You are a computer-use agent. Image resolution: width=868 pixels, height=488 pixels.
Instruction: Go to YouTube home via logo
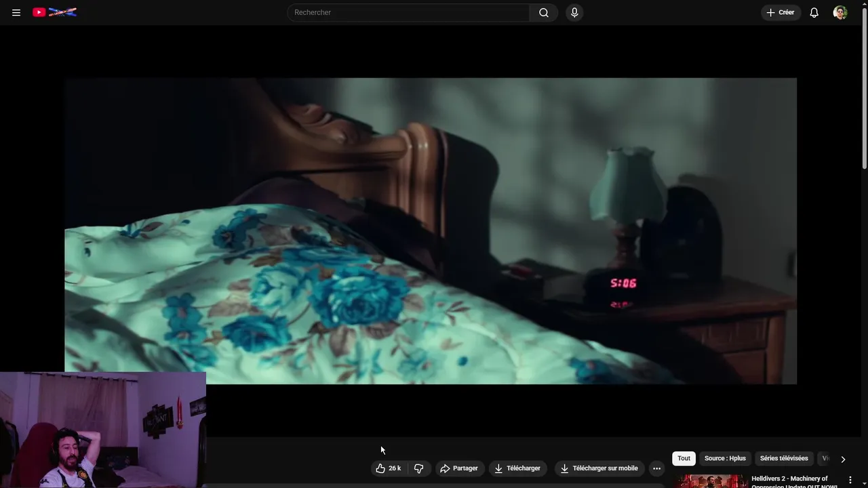coord(54,12)
